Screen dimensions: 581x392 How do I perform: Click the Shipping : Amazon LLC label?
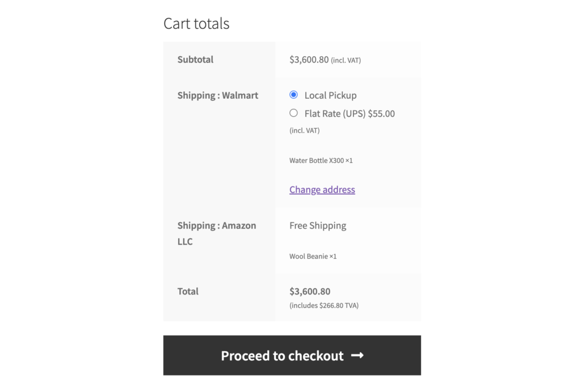coord(217,233)
